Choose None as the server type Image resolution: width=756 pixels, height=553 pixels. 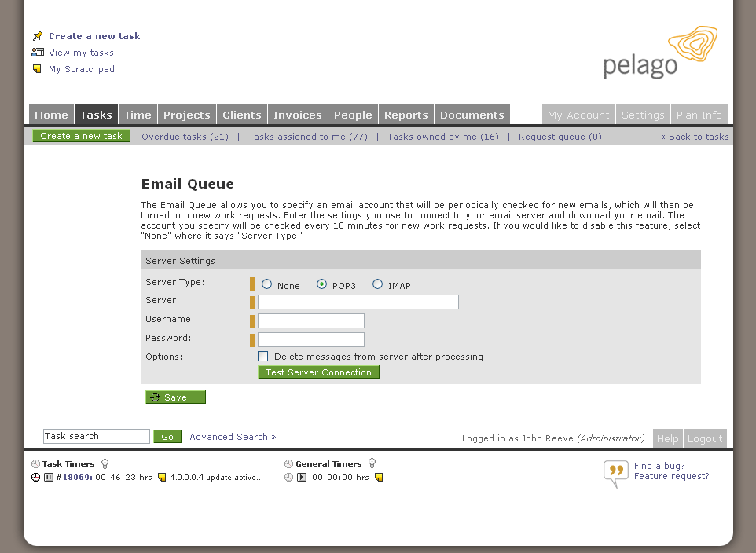point(266,284)
